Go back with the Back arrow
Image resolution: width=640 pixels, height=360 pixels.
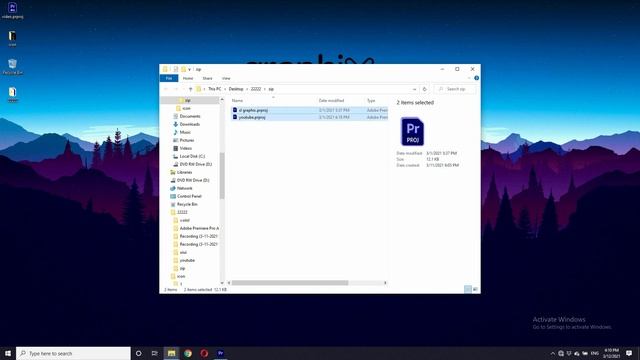[x=166, y=89]
